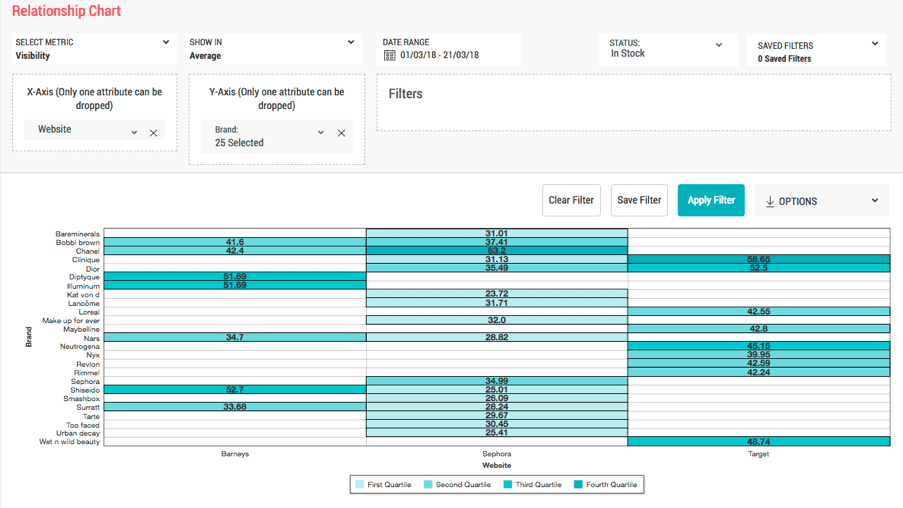Toggle Third Quartile legend swatch

coord(507,484)
